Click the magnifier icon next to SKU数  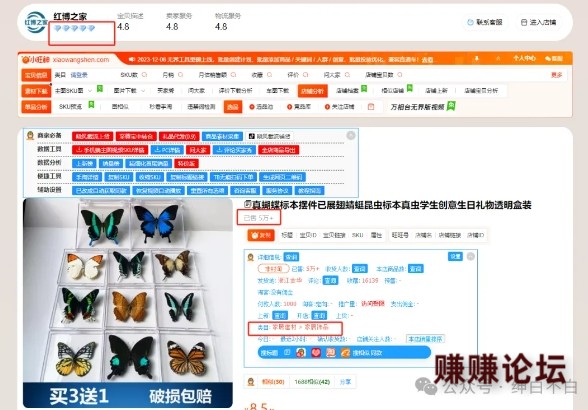(x=144, y=75)
